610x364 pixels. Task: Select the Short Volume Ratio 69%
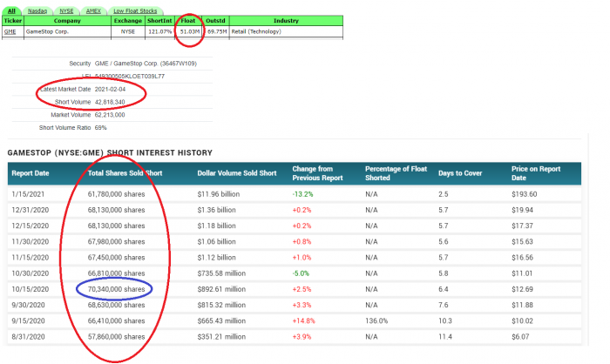coord(100,127)
